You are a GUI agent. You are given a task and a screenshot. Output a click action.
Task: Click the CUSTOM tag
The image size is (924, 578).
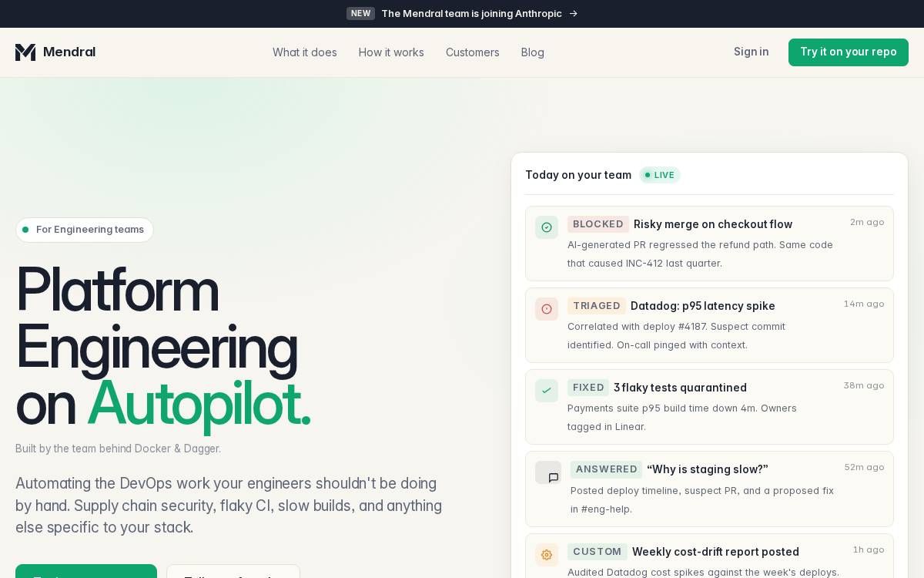598,552
